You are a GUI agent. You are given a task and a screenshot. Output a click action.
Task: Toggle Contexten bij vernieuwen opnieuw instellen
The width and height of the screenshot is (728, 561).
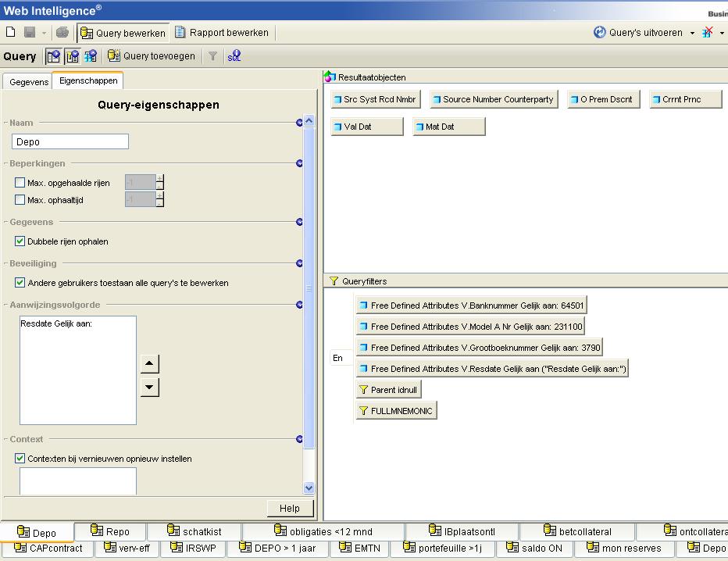(20, 459)
